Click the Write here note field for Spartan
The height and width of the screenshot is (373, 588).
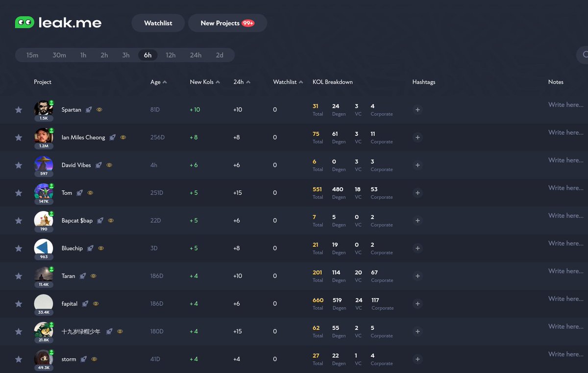(x=565, y=105)
